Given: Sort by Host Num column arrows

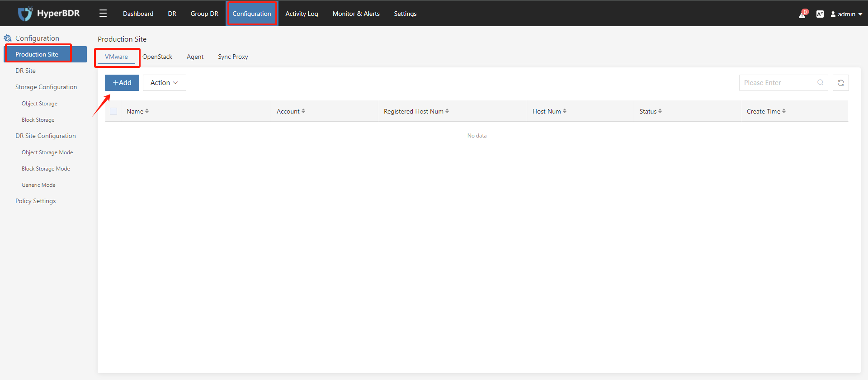Looking at the screenshot, I should click(565, 111).
